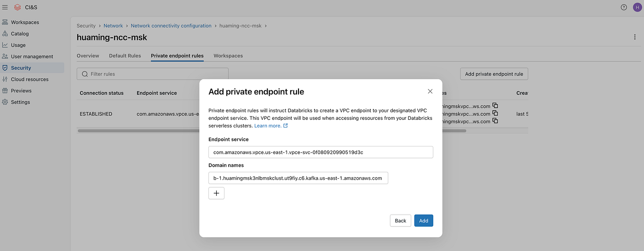Click the Back button in dialog
Viewport: 644px width, 251px height.
(401, 221)
